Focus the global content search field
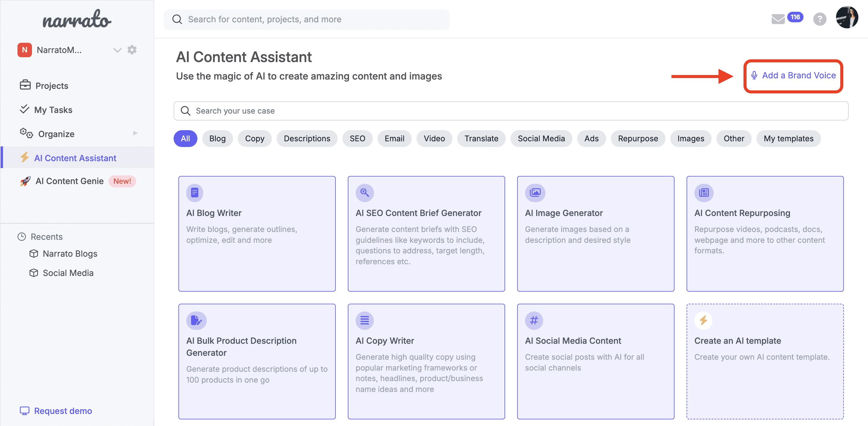Viewport: 868px width, 426px height. click(x=306, y=19)
